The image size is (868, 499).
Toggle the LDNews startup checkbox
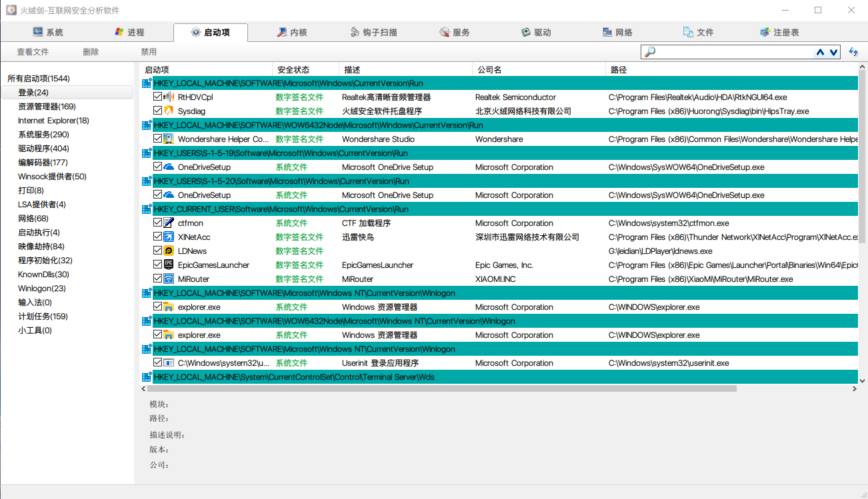coord(157,251)
